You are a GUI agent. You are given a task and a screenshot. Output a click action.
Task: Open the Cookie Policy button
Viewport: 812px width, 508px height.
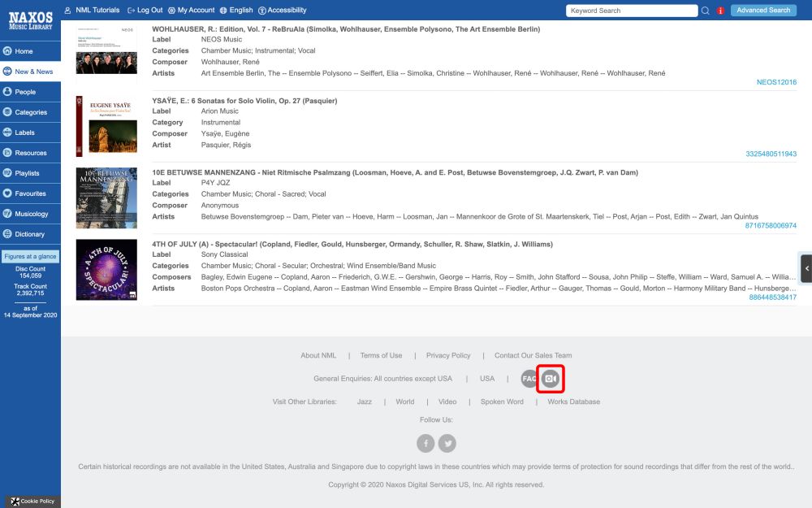32,501
